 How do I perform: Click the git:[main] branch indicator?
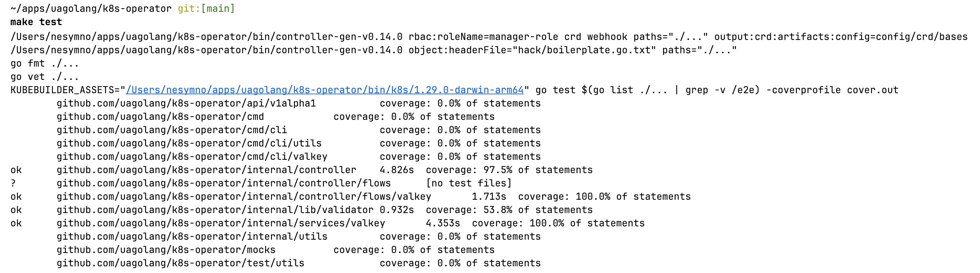click(x=206, y=9)
